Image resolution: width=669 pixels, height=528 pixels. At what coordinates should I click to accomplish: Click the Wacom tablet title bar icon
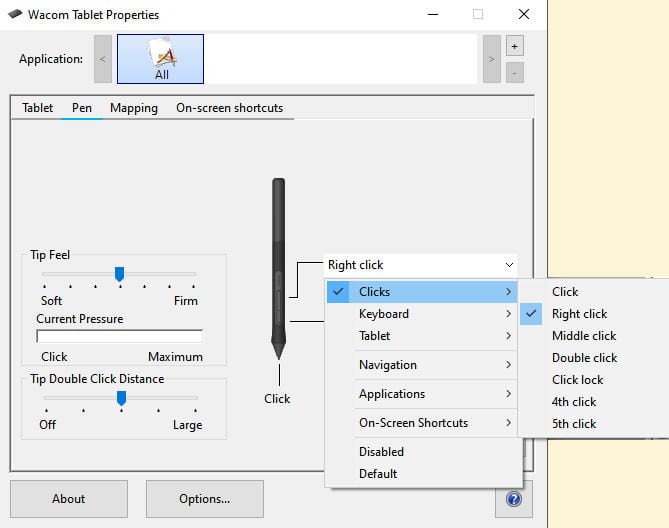(x=15, y=14)
